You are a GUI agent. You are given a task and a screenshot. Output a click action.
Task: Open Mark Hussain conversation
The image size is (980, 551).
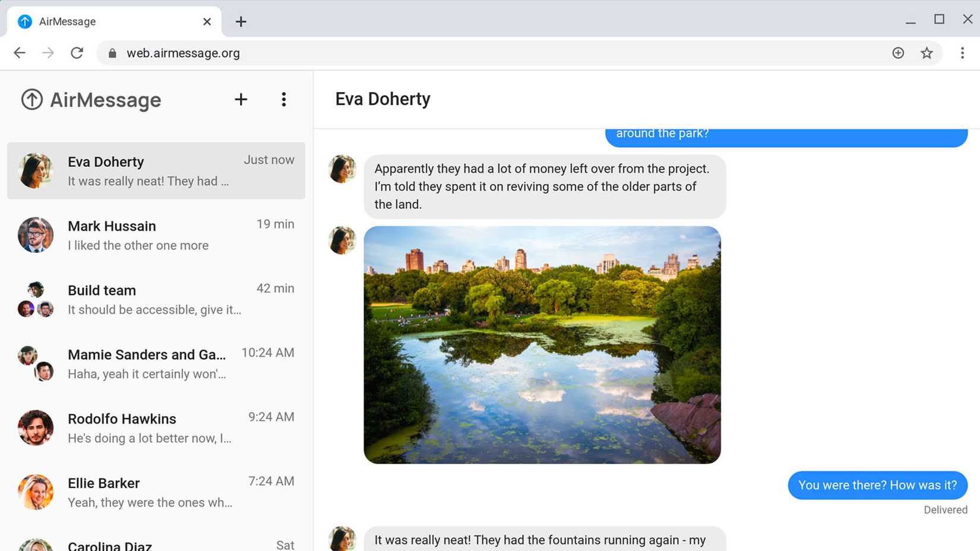[156, 235]
